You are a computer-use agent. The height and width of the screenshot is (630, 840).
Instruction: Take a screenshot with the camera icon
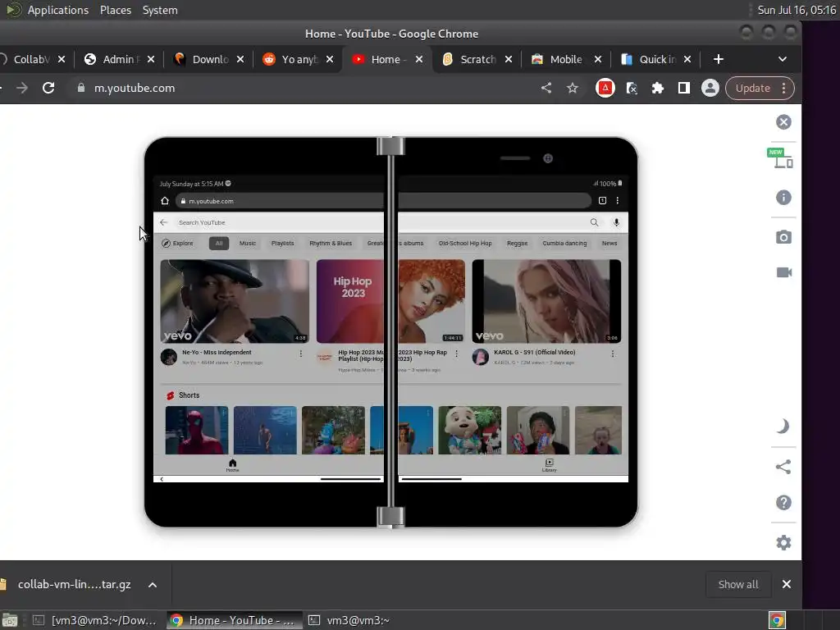point(783,237)
